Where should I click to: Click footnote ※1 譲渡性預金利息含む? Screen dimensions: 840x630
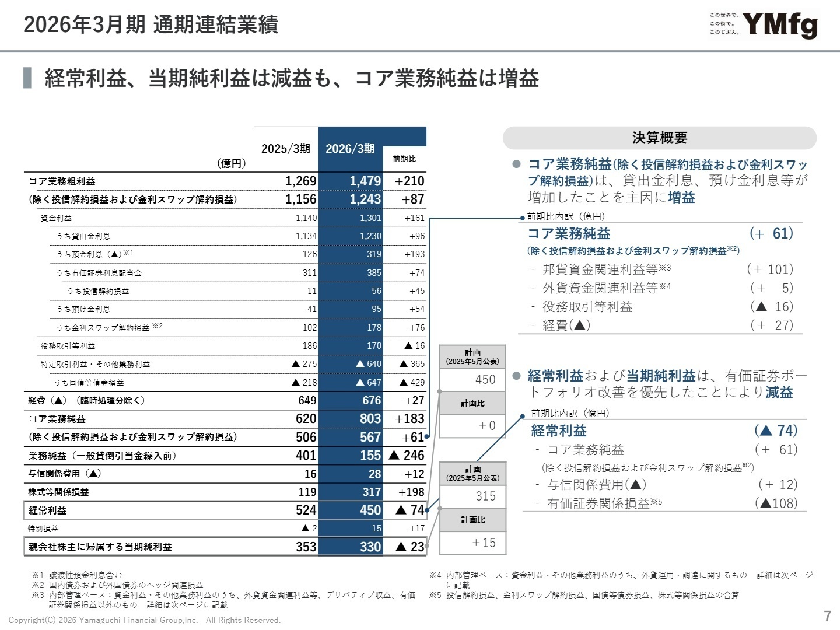(x=76, y=575)
